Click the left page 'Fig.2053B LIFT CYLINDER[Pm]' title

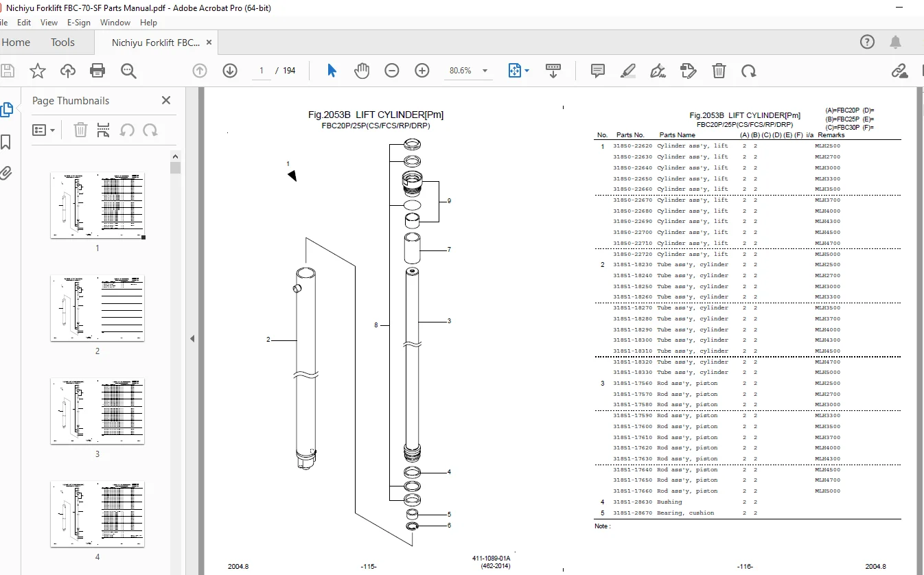376,115
